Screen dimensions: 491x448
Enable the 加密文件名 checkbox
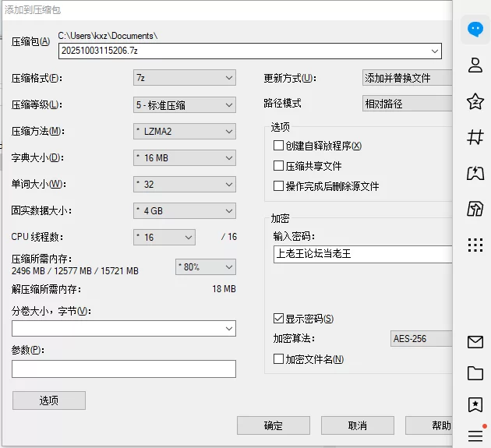coord(278,359)
